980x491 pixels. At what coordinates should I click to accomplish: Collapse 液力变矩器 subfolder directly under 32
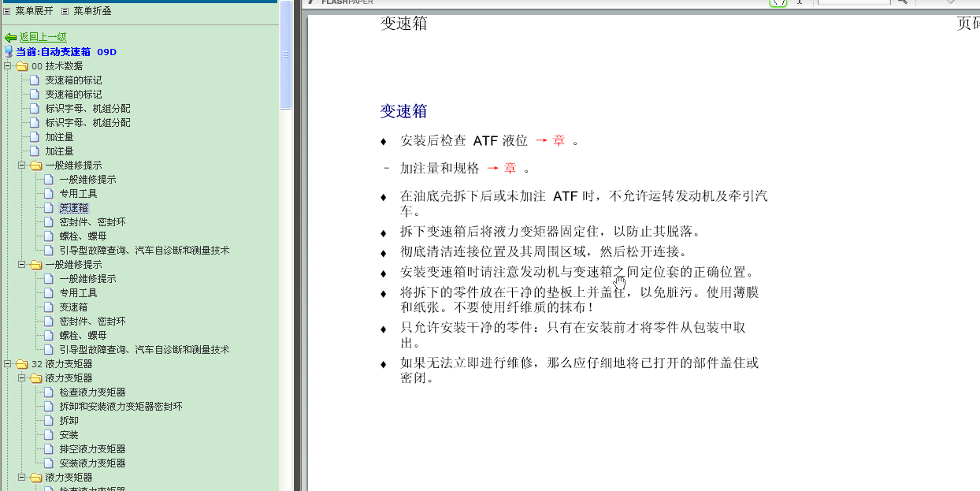pyautogui.click(x=22, y=378)
